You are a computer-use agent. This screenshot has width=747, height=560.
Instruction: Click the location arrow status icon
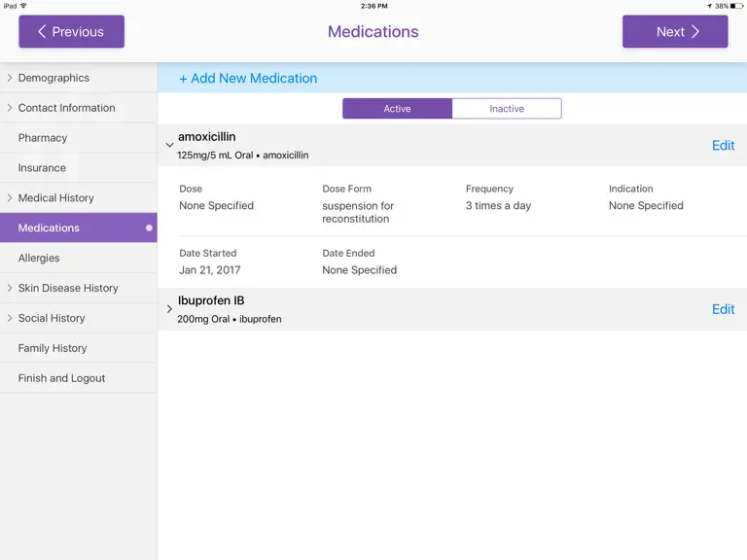709,6
